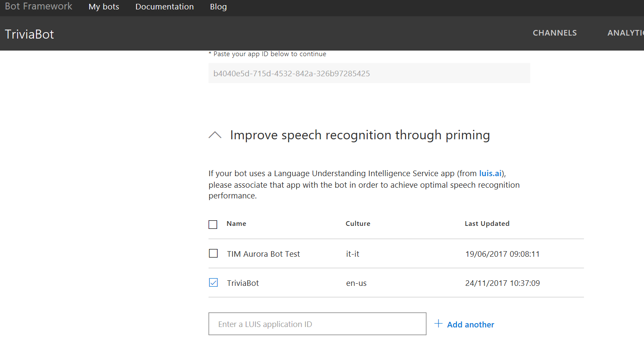The image size is (644, 351).
Task: Click the Bot Framework home logo text
Action: [39, 6]
